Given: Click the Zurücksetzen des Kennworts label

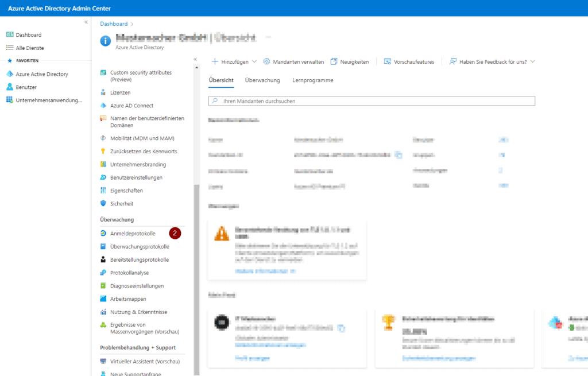Looking at the screenshot, I should point(144,152).
